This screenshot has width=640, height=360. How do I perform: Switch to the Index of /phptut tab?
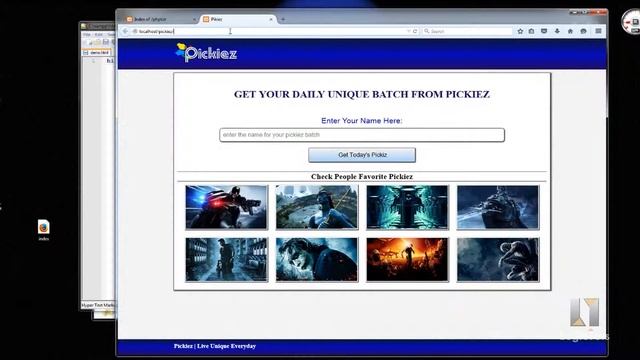(161, 19)
